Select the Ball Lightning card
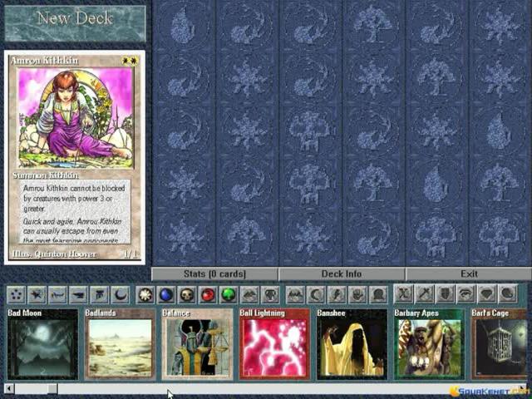The image size is (532, 399). point(274,344)
